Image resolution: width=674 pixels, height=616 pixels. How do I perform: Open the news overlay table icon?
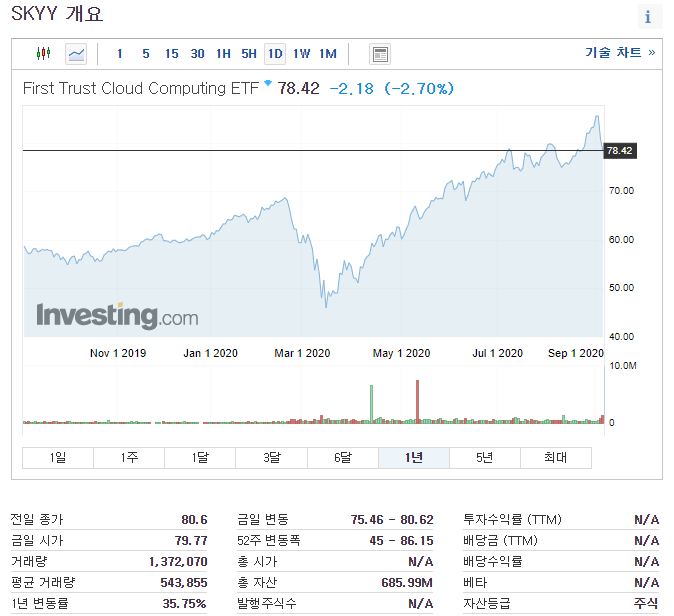tap(380, 54)
